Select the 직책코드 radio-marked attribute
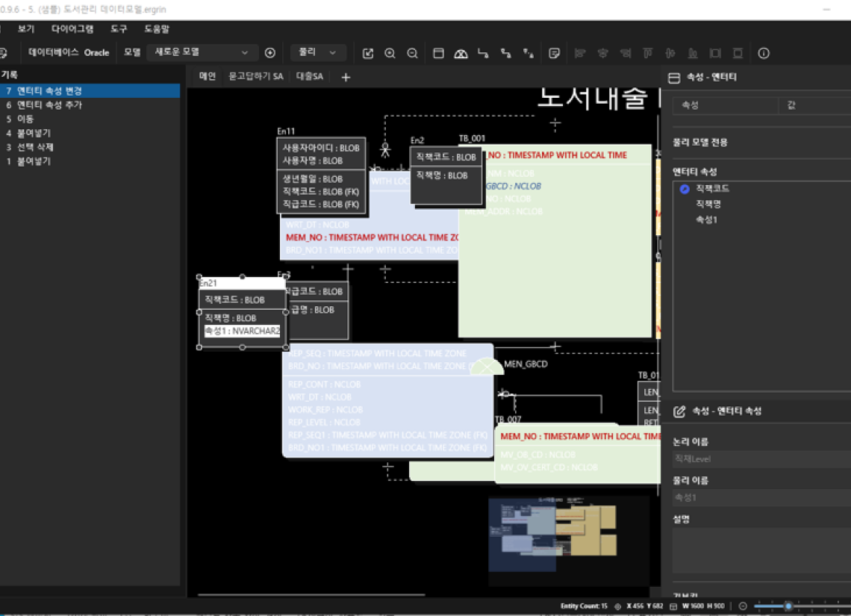851x616 pixels. pyautogui.click(x=713, y=188)
